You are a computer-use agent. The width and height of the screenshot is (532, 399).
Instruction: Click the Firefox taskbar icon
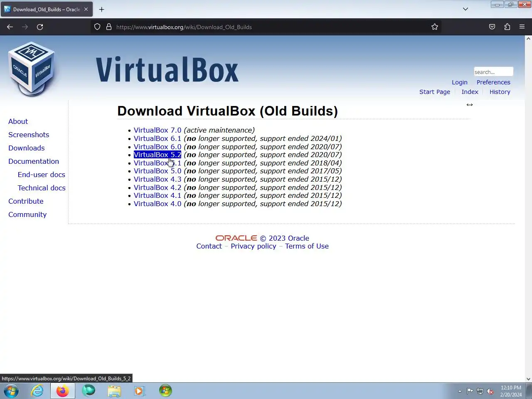(x=63, y=391)
